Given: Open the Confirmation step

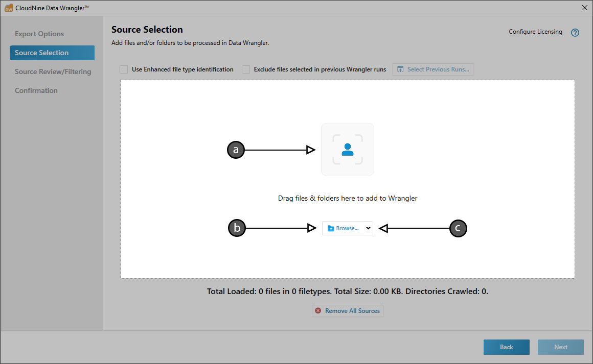Looking at the screenshot, I should click(x=36, y=91).
